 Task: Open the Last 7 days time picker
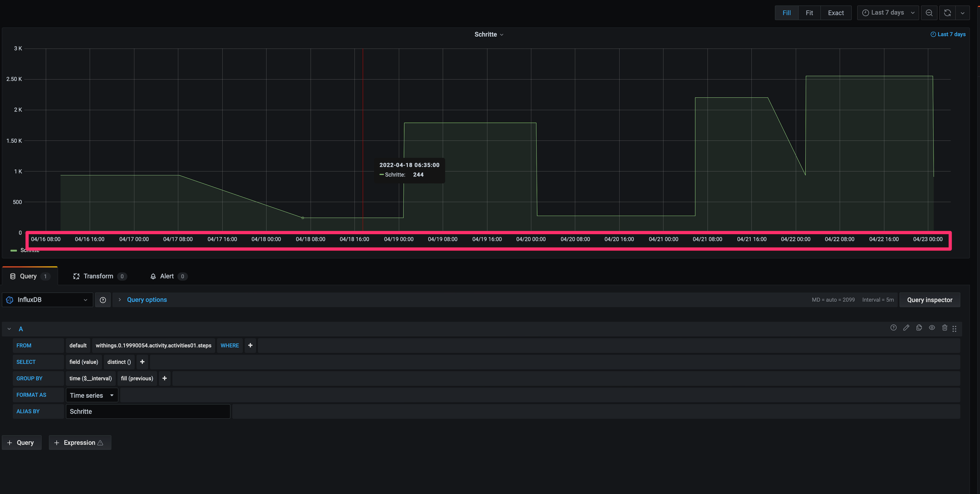(x=888, y=13)
